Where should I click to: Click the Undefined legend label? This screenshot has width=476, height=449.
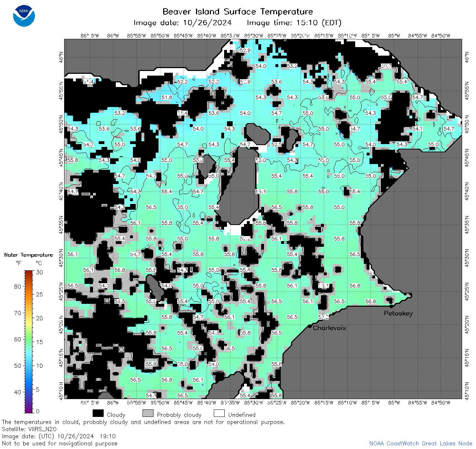pyautogui.click(x=242, y=415)
